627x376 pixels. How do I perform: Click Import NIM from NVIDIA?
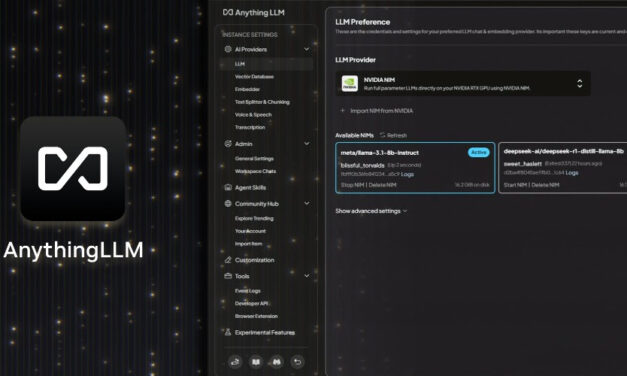(x=381, y=111)
